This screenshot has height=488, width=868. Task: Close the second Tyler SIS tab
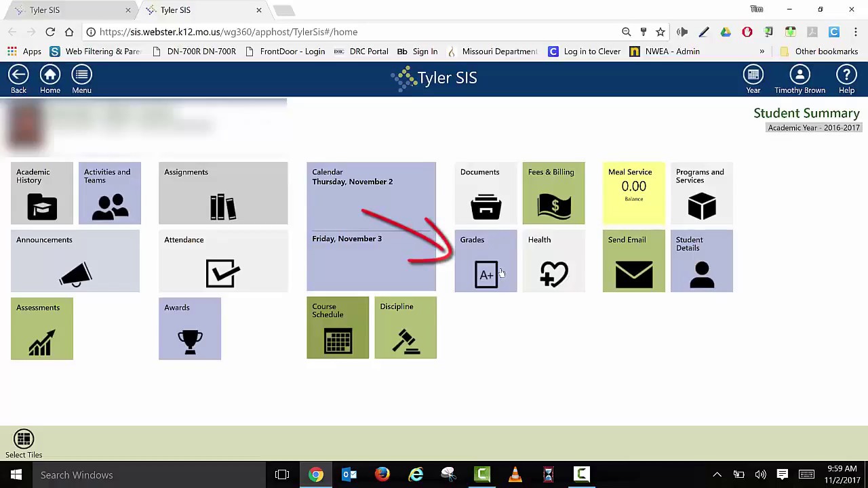coord(258,10)
